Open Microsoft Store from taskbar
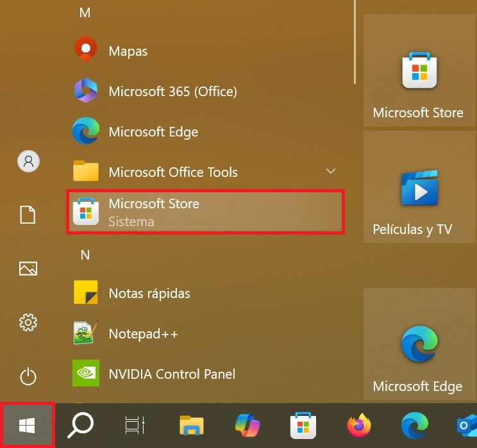Viewport: 477px width, 448px height. point(303,425)
